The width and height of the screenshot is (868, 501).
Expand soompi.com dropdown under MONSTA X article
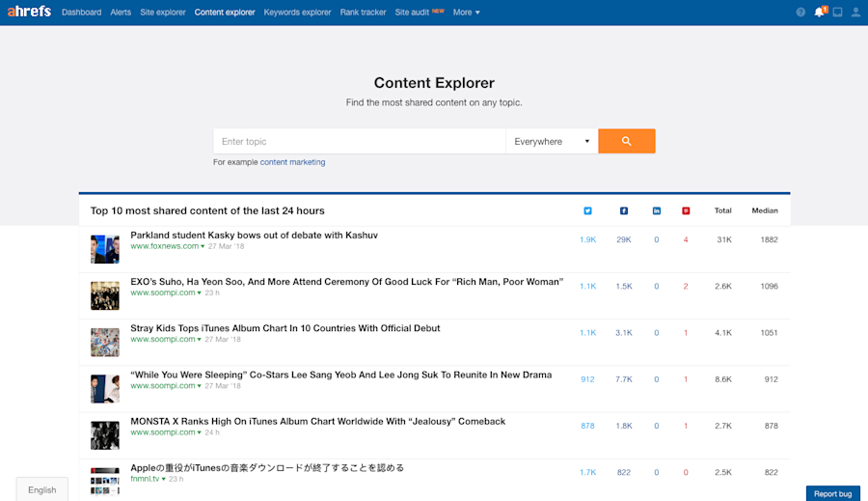200,432
